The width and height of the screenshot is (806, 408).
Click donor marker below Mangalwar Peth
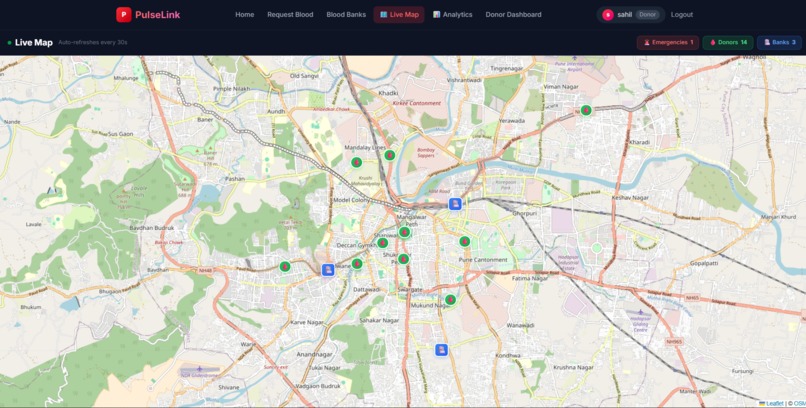[x=404, y=232]
